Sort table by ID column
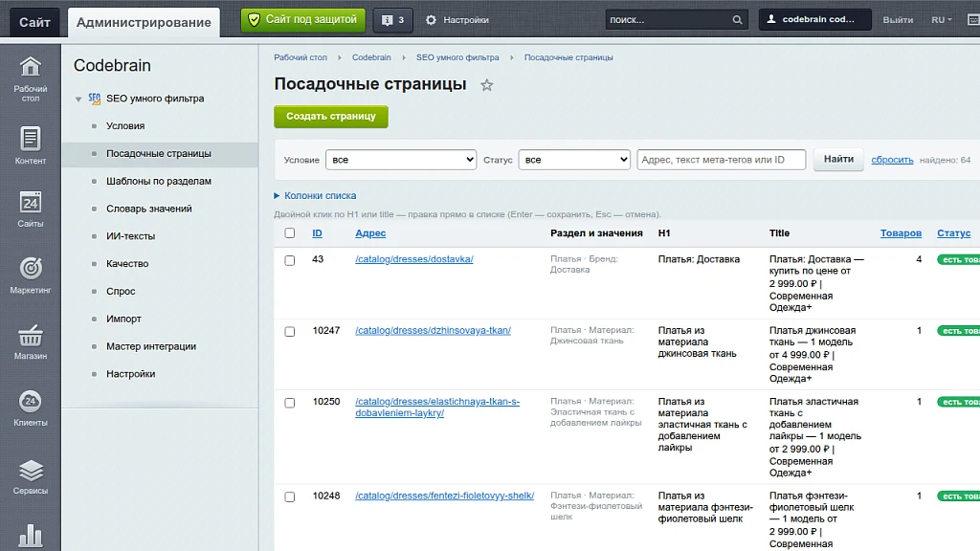 pos(317,233)
